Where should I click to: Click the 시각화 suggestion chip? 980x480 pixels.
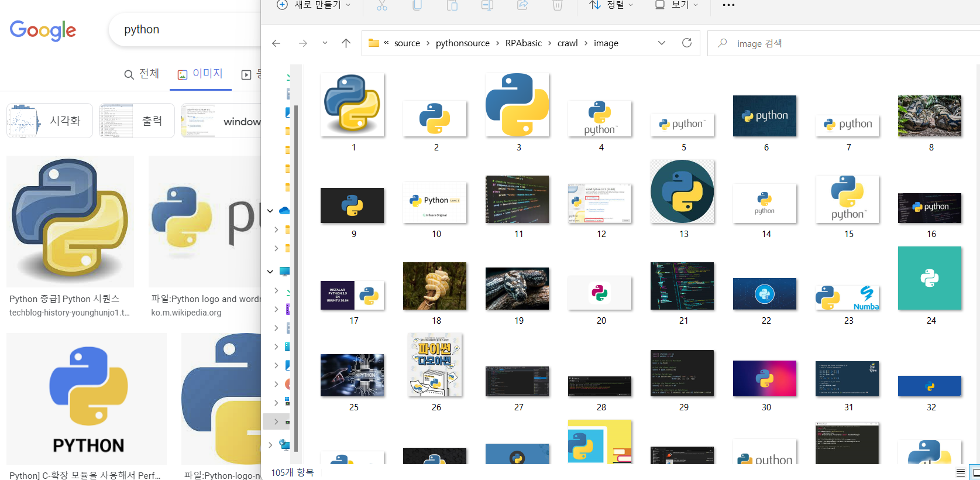[50, 121]
